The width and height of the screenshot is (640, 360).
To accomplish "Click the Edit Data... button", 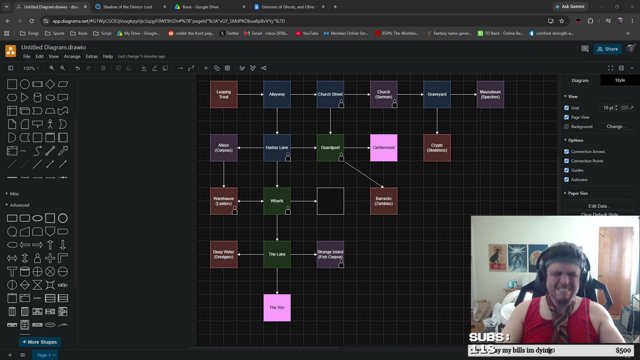I will pyautogui.click(x=598, y=206).
